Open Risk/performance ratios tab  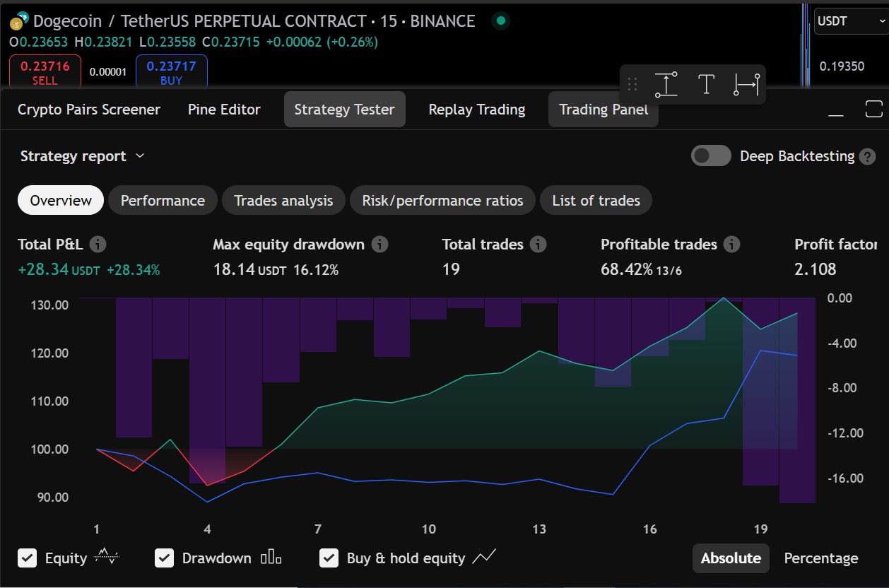443,201
